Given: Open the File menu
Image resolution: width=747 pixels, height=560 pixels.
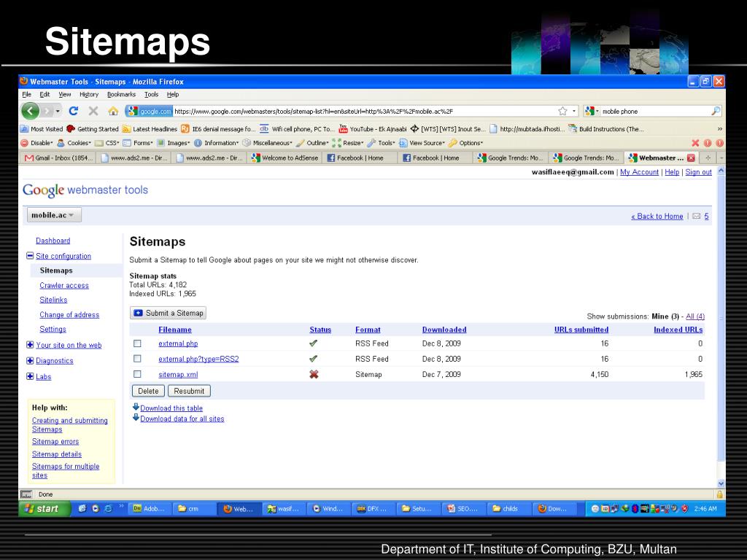Looking at the screenshot, I should (x=27, y=94).
